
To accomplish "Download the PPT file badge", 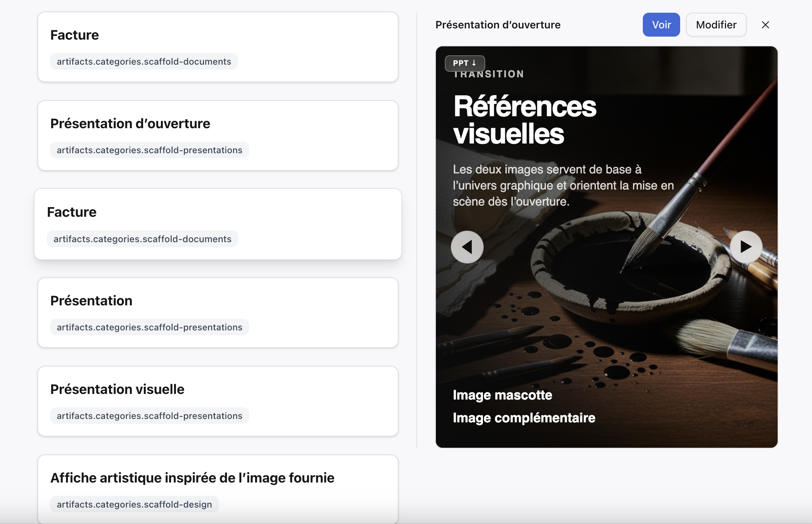I will click(465, 63).
